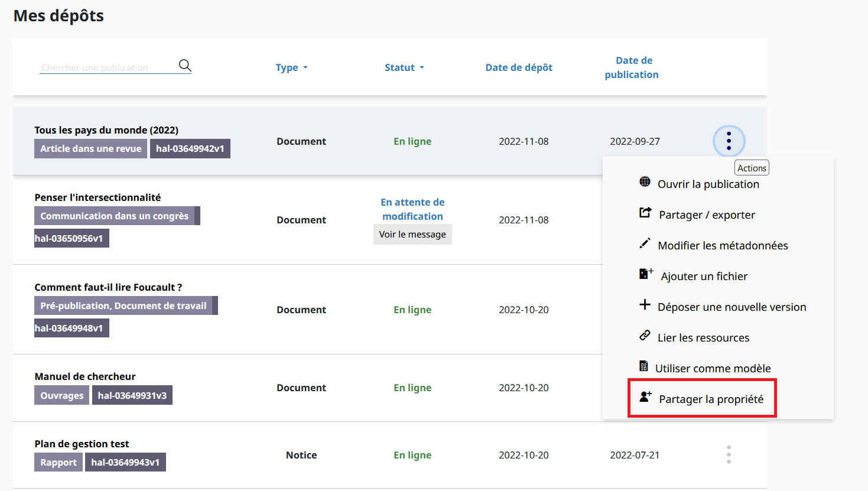Click the Notice type cell
This screenshot has width=868, height=491.
coord(301,455)
